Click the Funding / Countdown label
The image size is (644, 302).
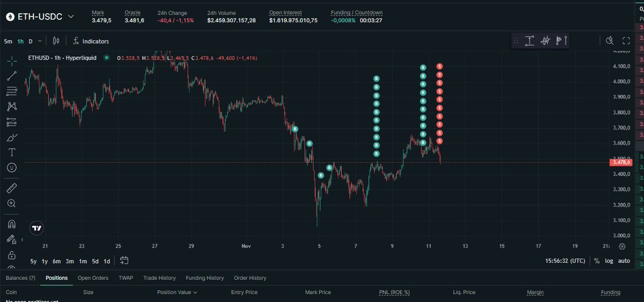coord(357,12)
